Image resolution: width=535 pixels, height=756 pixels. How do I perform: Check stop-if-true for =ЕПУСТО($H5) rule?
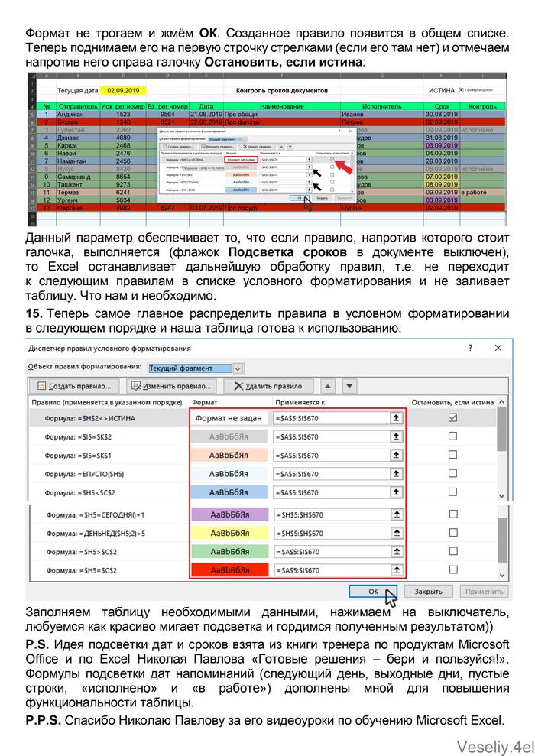click(452, 473)
